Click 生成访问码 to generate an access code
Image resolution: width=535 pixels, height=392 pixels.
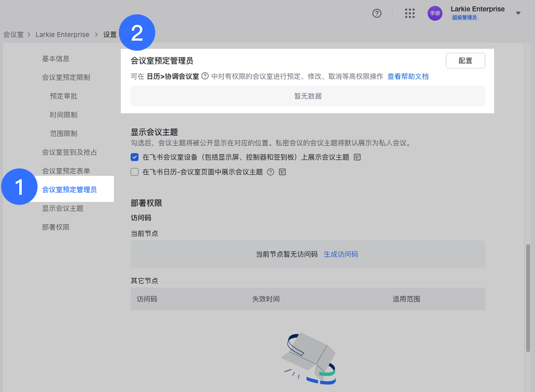click(x=340, y=253)
